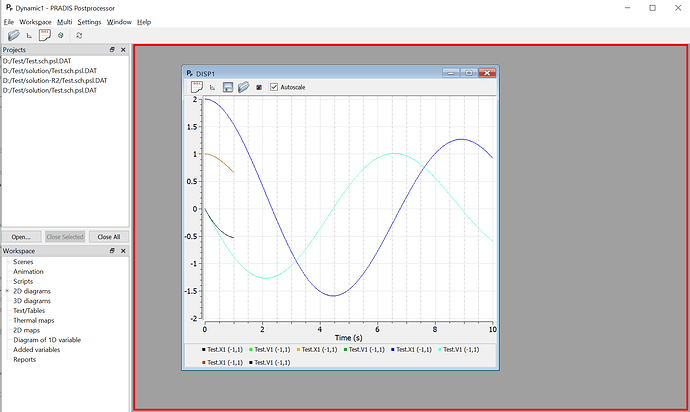Minimize the DISP1 window
This screenshot has width=690, height=412.
point(451,73)
